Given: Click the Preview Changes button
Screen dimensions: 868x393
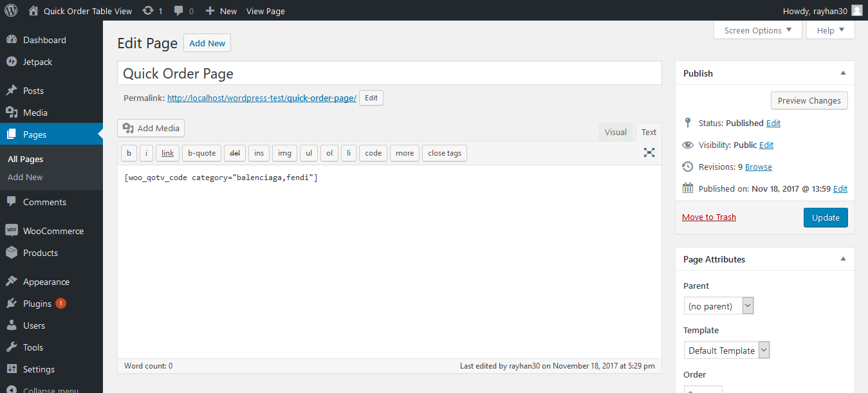Looking at the screenshot, I should click(x=809, y=100).
